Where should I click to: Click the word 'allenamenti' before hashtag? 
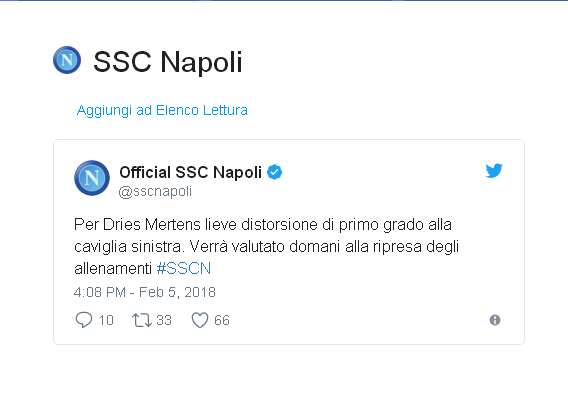(x=113, y=269)
